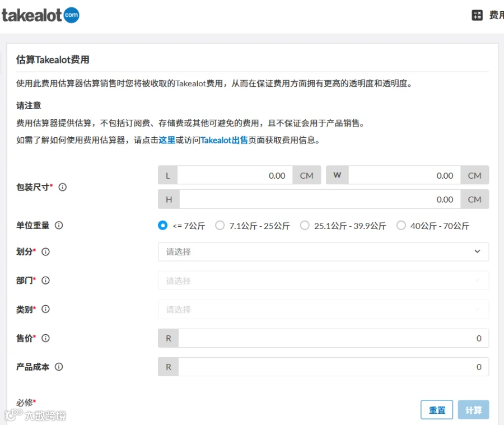Click the 请注意 note heading
Screen dimensions: 504x425
point(29,105)
